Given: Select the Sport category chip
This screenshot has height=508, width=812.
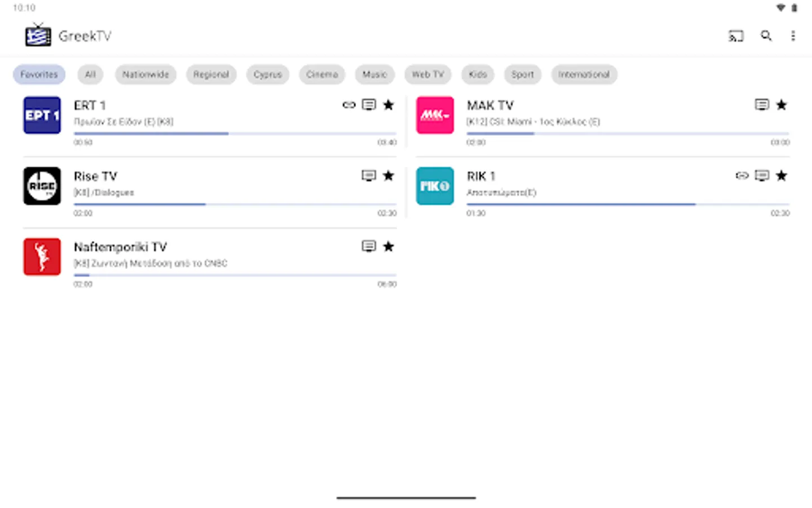Looking at the screenshot, I should 522,74.
